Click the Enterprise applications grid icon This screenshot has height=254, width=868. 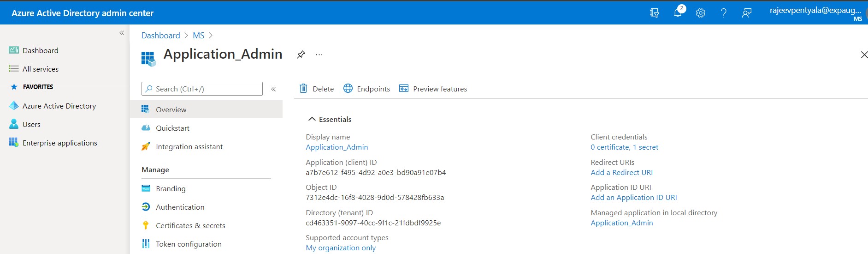pos(14,142)
